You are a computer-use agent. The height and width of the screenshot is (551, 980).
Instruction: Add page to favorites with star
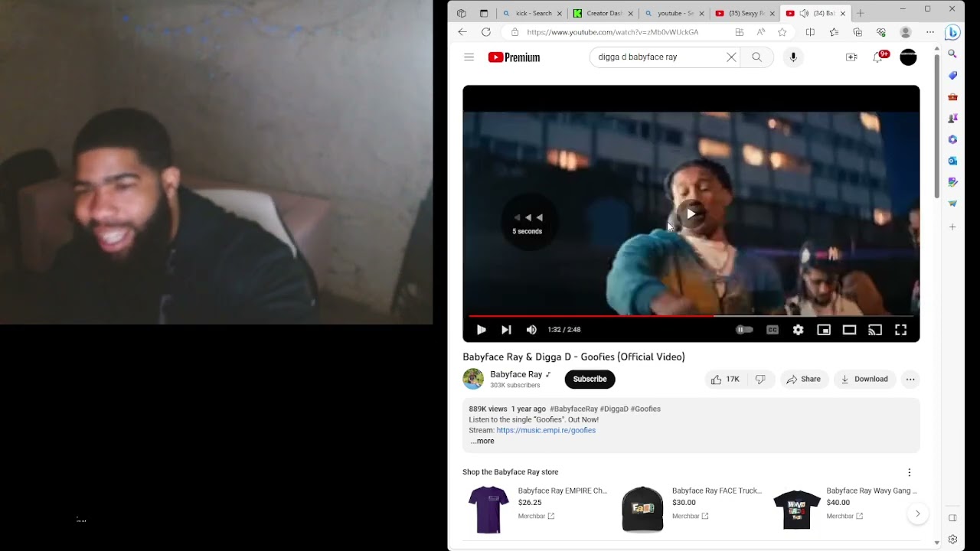(x=782, y=32)
